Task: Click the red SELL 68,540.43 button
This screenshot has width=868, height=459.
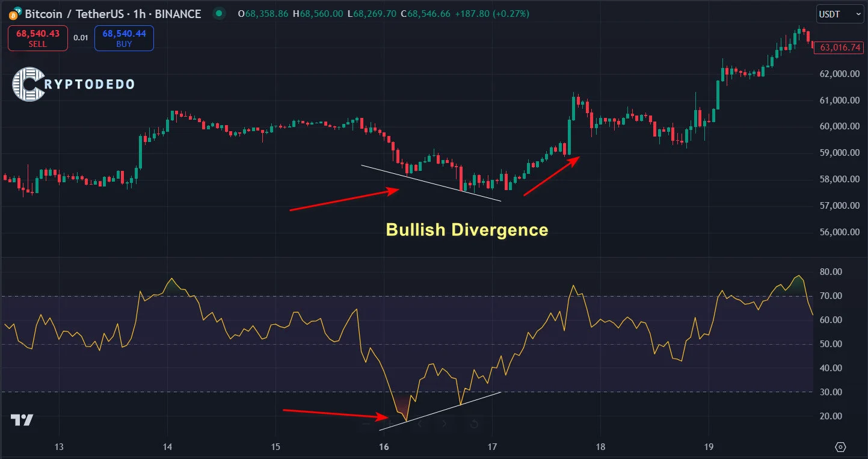Action: [x=38, y=39]
